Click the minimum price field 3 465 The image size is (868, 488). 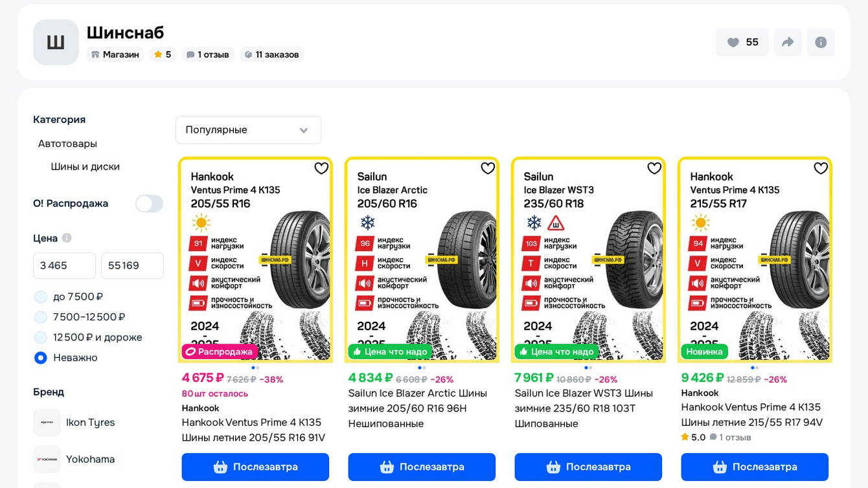(x=64, y=265)
